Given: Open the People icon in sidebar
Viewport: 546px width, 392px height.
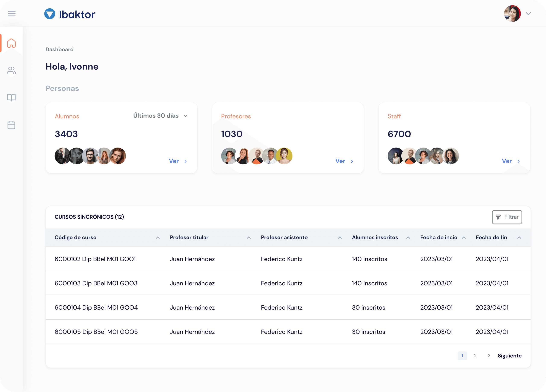Looking at the screenshot, I should pyautogui.click(x=11, y=71).
